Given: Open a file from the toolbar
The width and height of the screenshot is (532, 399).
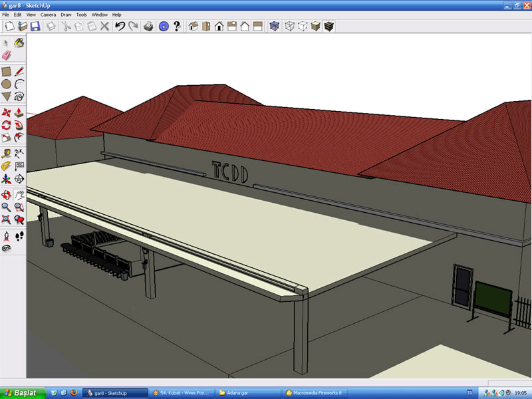Looking at the screenshot, I should tap(23, 26).
